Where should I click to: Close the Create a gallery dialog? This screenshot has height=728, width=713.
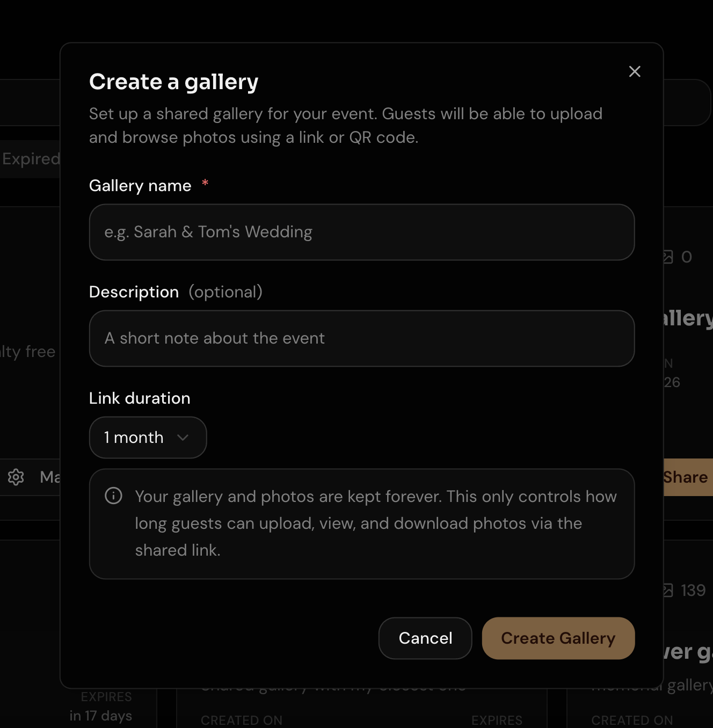[634, 71]
